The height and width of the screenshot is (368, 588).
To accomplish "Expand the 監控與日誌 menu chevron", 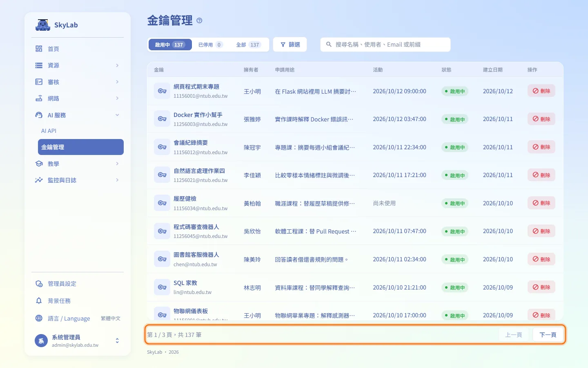I will pyautogui.click(x=117, y=180).
